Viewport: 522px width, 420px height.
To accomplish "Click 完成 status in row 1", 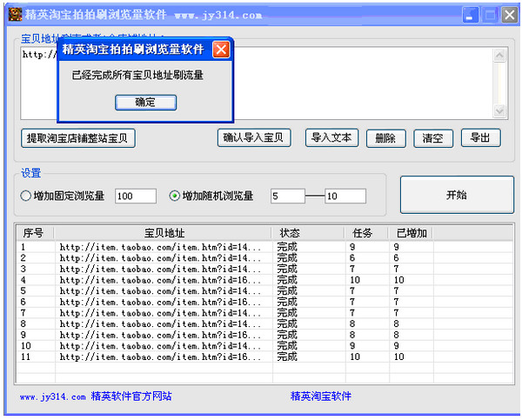I will 287,247.
